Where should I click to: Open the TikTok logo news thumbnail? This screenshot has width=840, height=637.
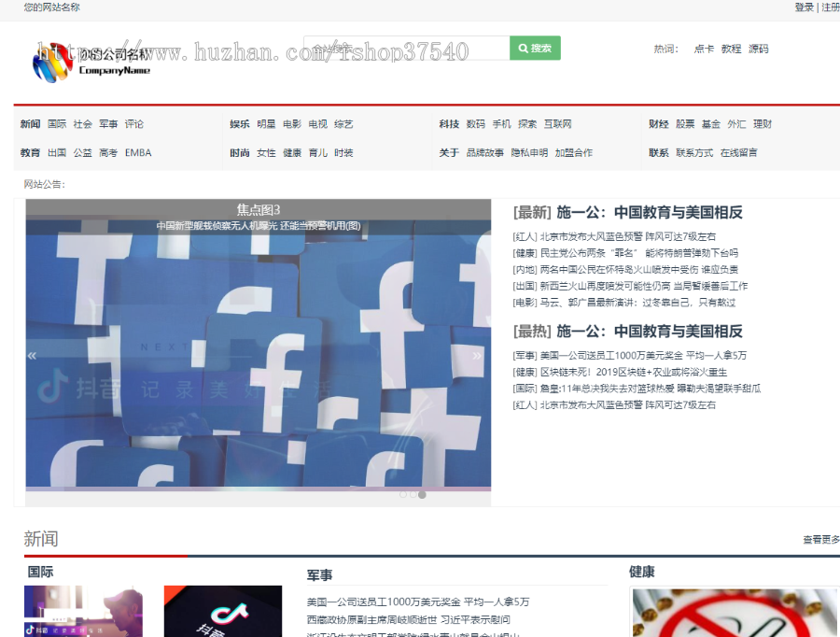223,611
